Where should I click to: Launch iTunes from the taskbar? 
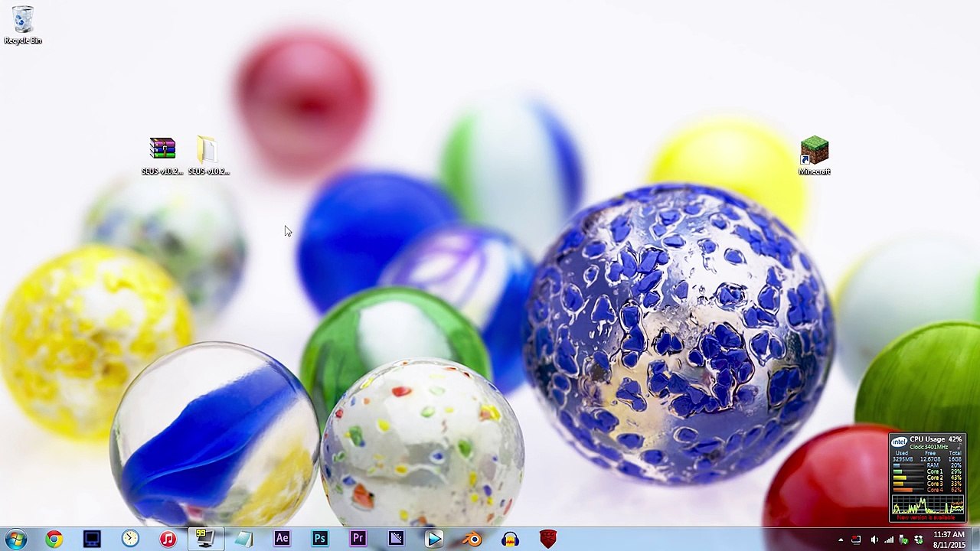pyautogui.click(x=168, y=539)
